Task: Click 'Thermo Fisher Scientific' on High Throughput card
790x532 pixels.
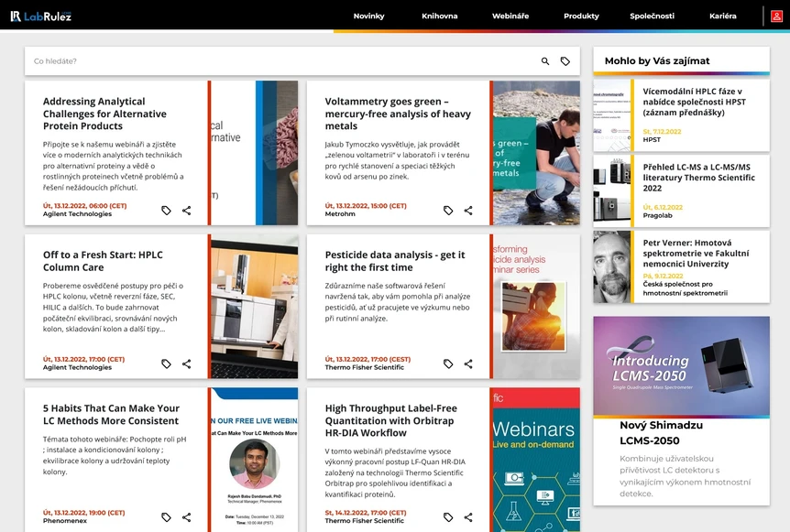Action: pyautogui.click(x=364, y=520)
